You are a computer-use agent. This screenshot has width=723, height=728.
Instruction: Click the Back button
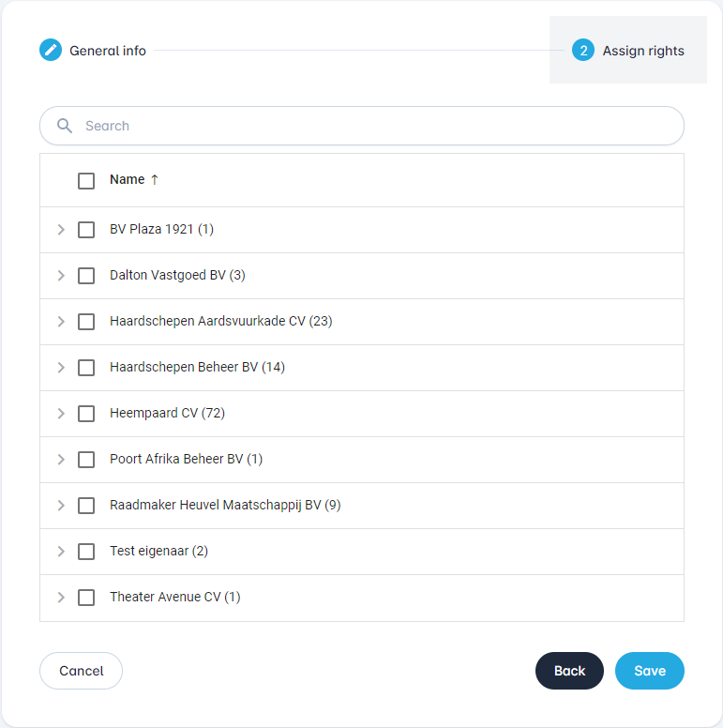pyautogui.click(x=569, y=671)
